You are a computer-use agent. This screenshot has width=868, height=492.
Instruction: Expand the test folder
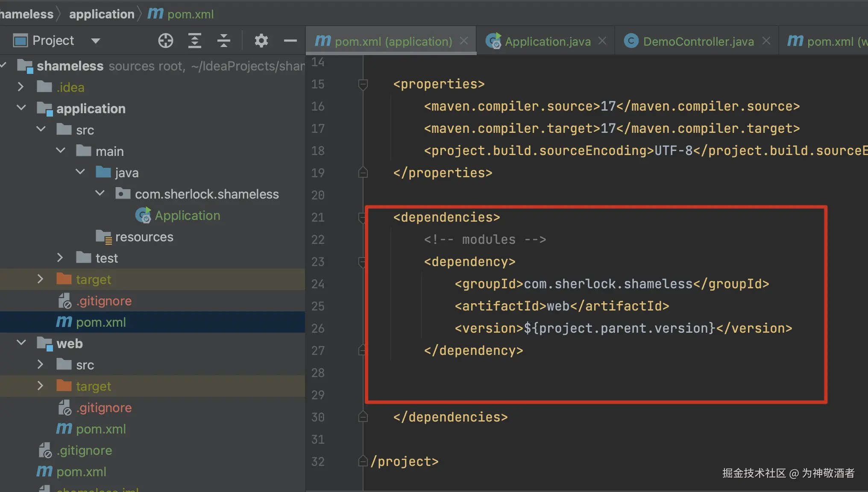pyautogui.click(x=60, y=258)
